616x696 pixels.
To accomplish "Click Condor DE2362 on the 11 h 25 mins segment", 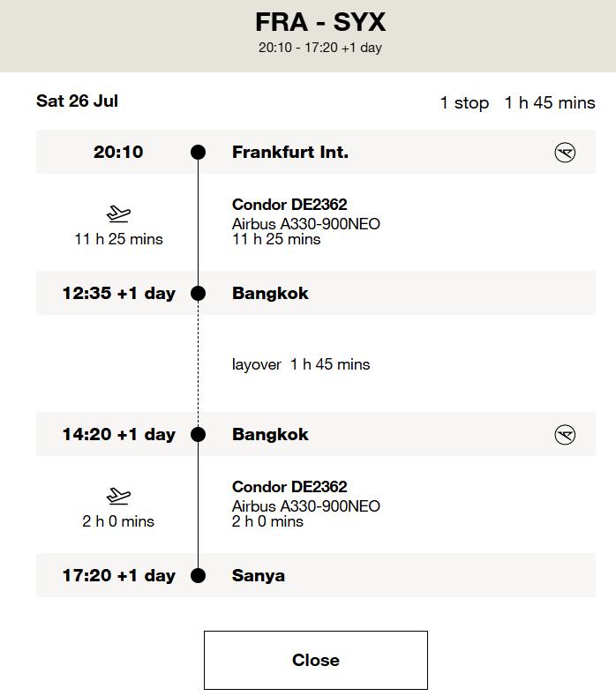I will point(289,206).
